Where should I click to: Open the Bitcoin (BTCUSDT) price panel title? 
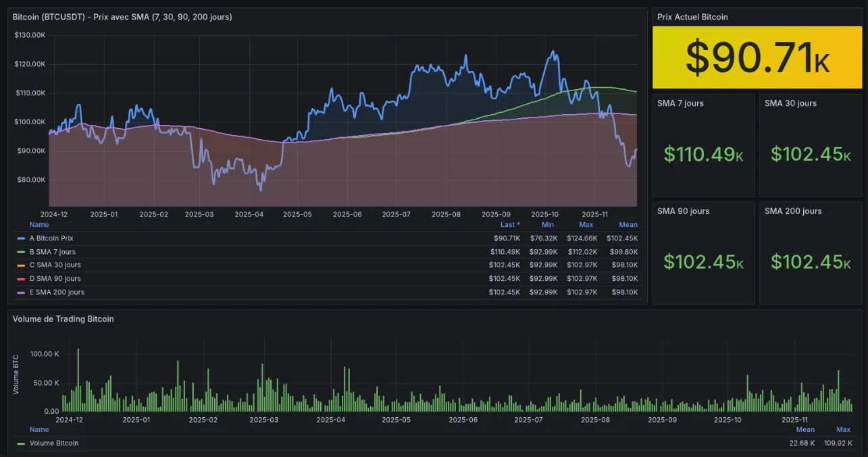(122, 17)
